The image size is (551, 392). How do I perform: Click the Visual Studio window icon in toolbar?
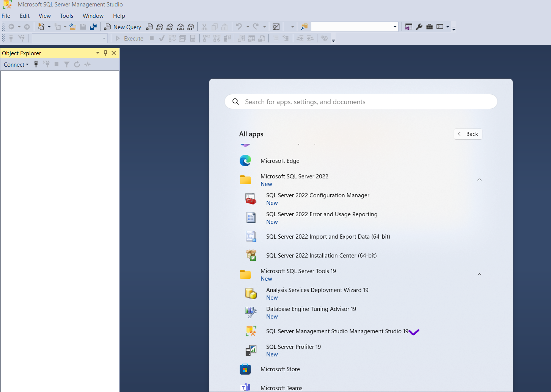(x=409, y=27)
